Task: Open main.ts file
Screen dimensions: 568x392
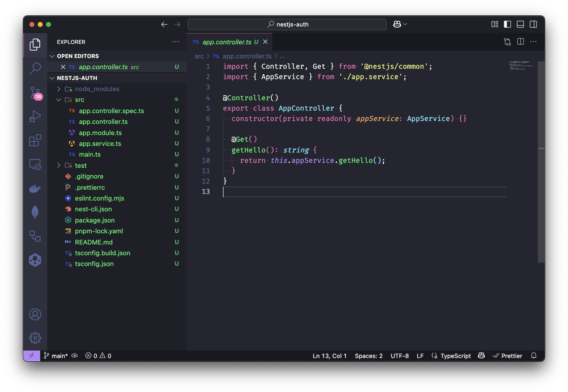Action: [117, 155]
